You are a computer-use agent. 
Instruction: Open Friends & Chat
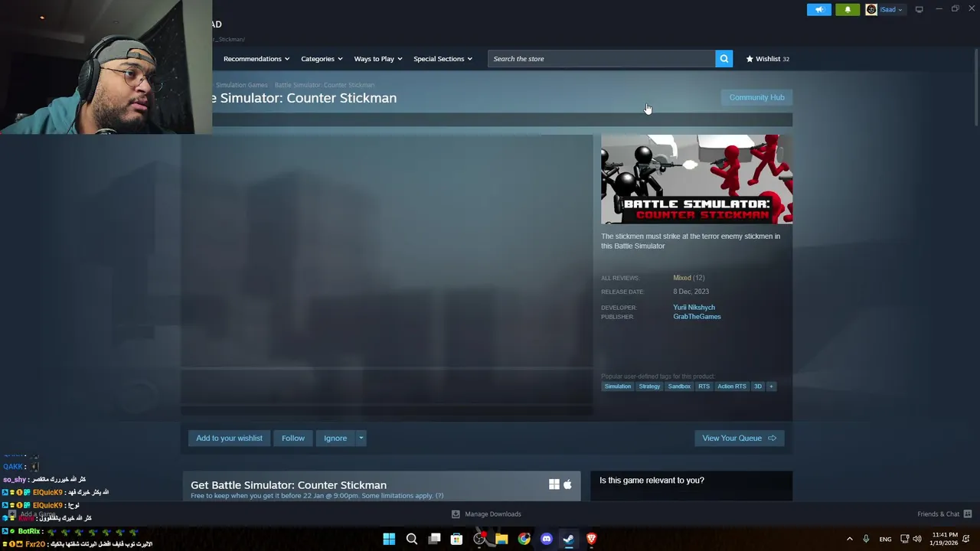coord(944,514)
